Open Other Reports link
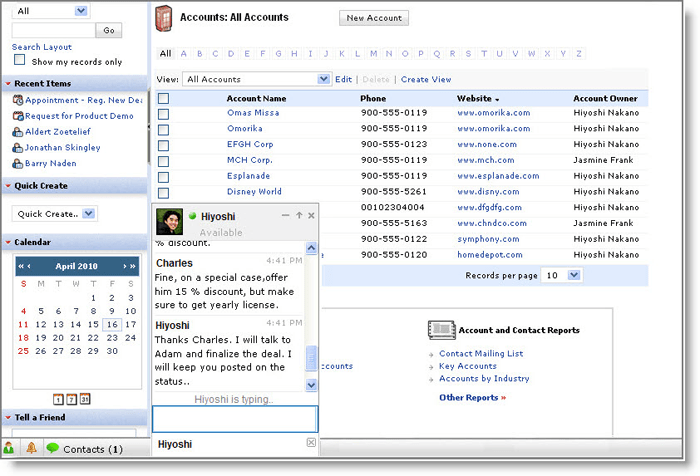This screenshot has height=476, width=700. 472,397
